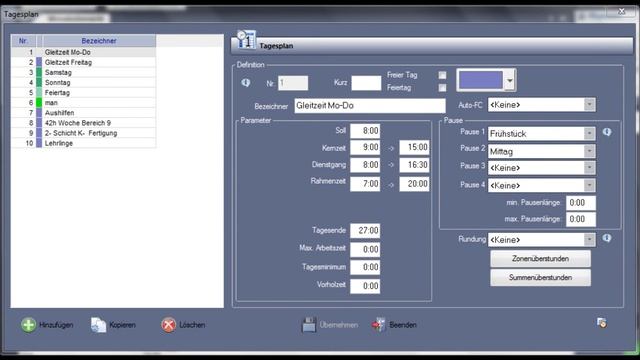Select the Sonntag row

(83, 82)
